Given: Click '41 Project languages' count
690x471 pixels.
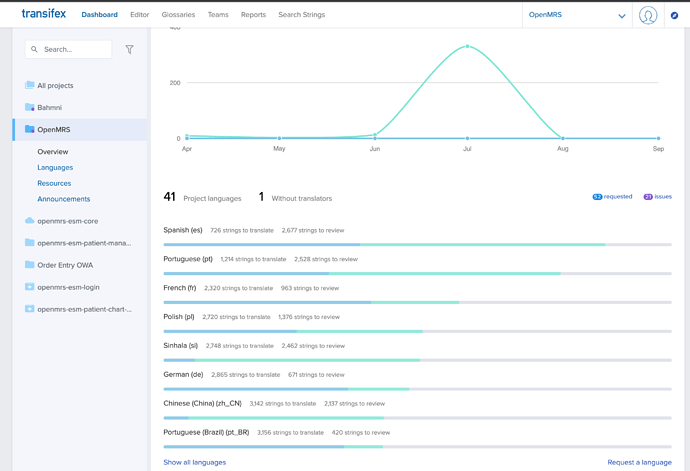Looking at the screenshot, I should point(202,197).
